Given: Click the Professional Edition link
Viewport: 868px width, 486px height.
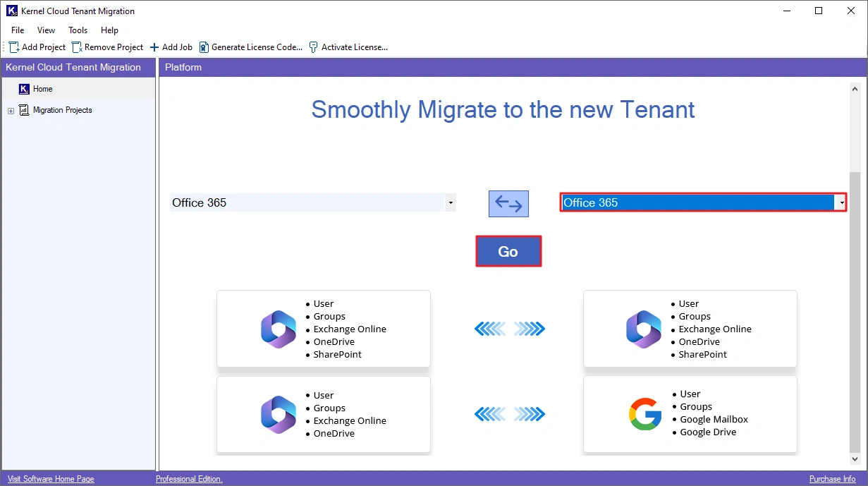Looking at the screenshot, I should coord(189,479).
